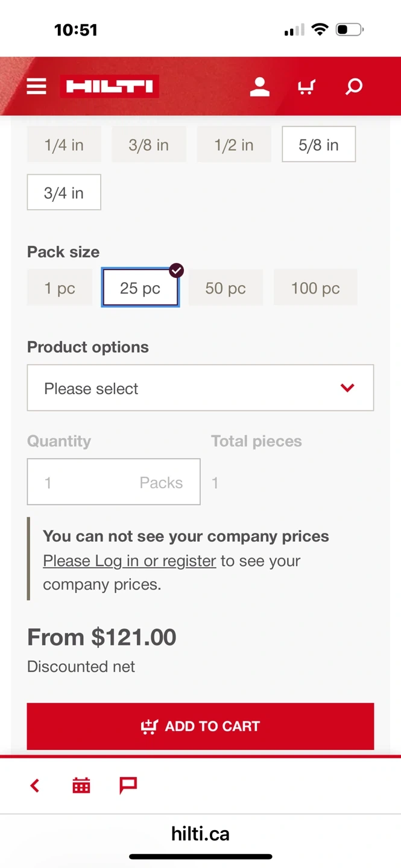
Task: Open the chat message icon
Action: [x=128, y=785]
